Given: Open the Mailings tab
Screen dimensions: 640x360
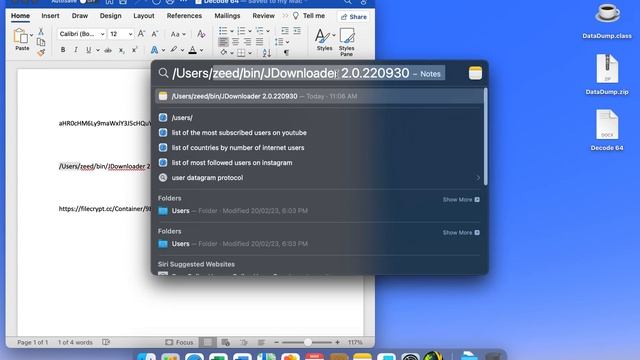Looking at the screenshot, I should point(227,16).
